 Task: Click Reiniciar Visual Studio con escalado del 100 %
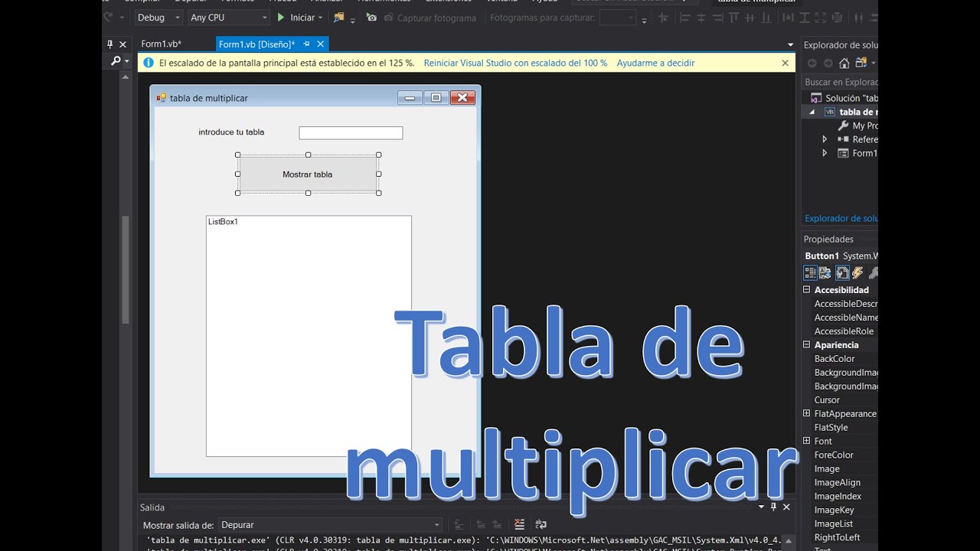pyautogui.click(x=515, y=63)
